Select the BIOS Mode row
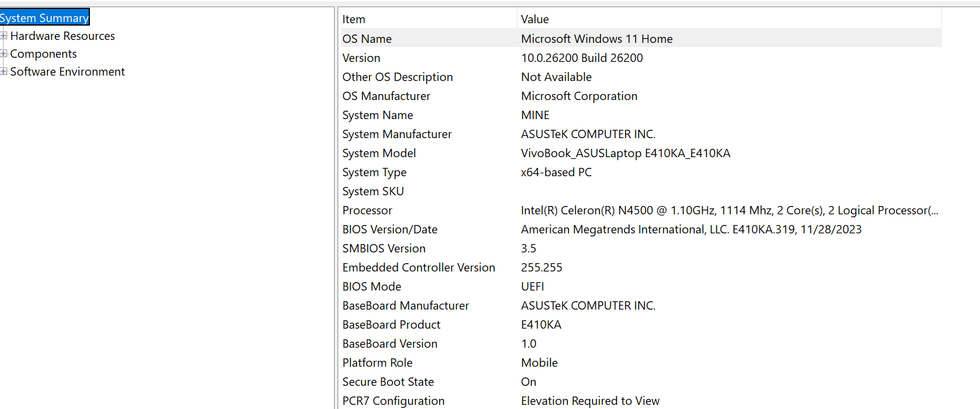 372,286
